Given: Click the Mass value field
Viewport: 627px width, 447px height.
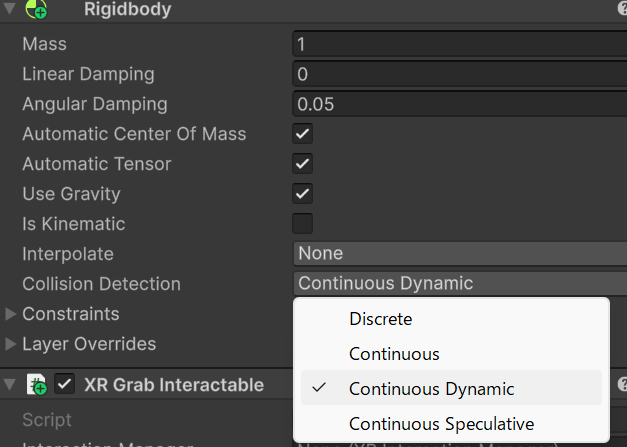Looking at the screenshot, I should [x=460, y=44].
